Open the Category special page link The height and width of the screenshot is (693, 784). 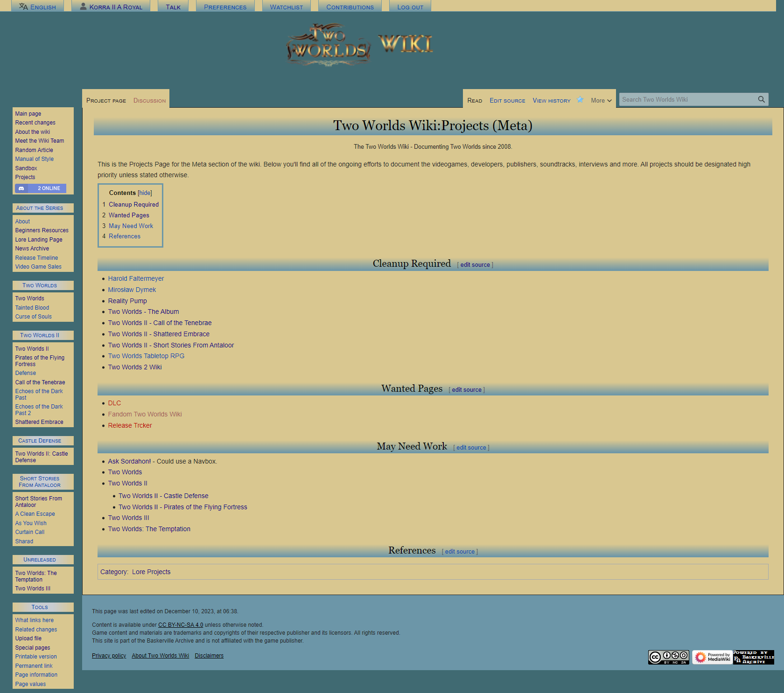113,572
